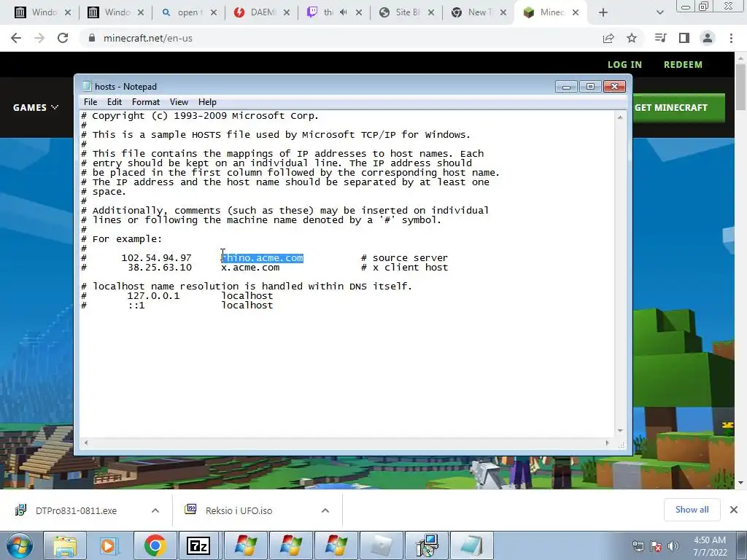The image size is (747, 560).
Task: Open the Action Center flag tray icon
Action: click(x=656, y=546)
